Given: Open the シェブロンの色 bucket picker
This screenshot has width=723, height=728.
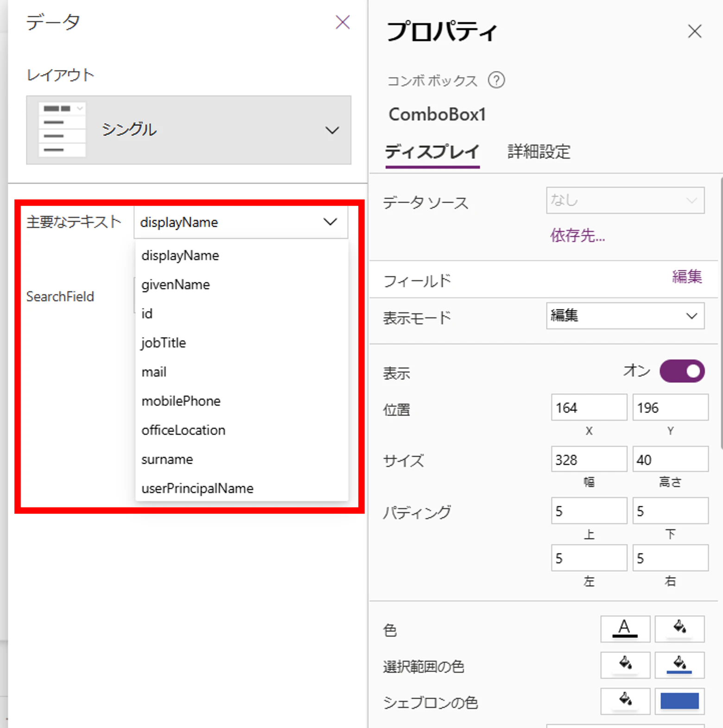Looking at the screenshot, I should tap(625, 701).
